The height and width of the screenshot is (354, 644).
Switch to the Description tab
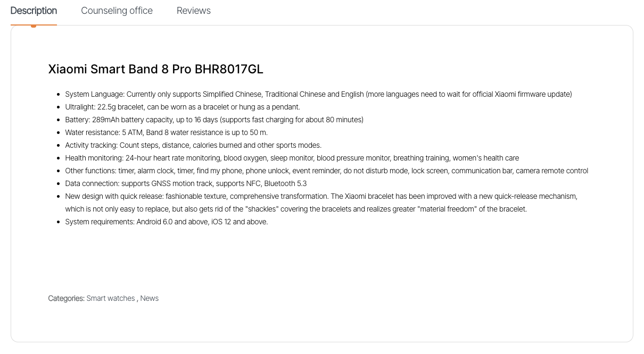pos(34,11)
